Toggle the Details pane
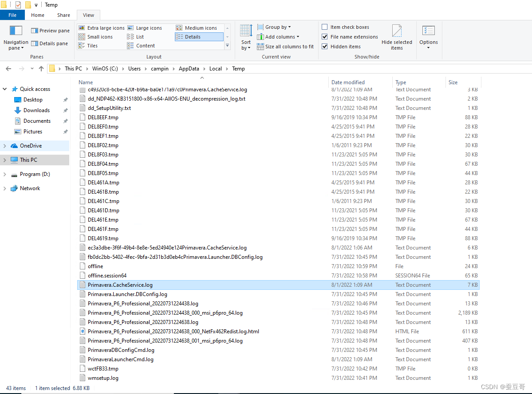Image resolution: width=532 pixels, height=394 pixels. 49,43
